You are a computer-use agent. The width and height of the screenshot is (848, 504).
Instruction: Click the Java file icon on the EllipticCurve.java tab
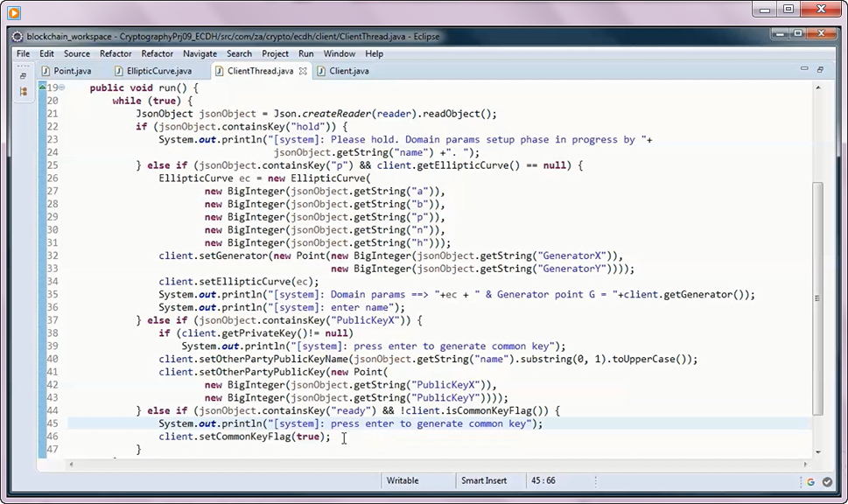tap(118, 71)
